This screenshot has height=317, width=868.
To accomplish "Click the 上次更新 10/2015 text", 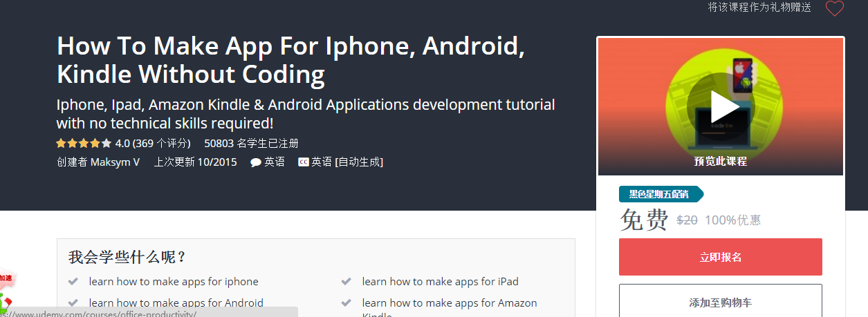I will pos(195,162).
